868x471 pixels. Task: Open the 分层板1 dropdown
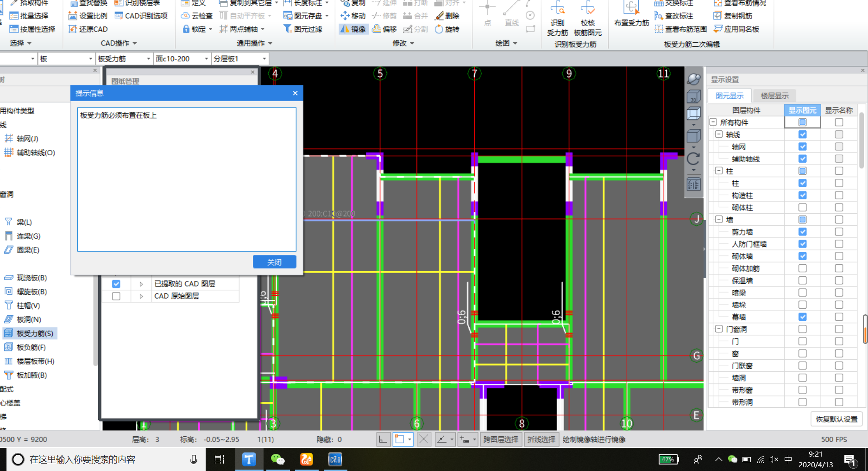tap(264, 59)
